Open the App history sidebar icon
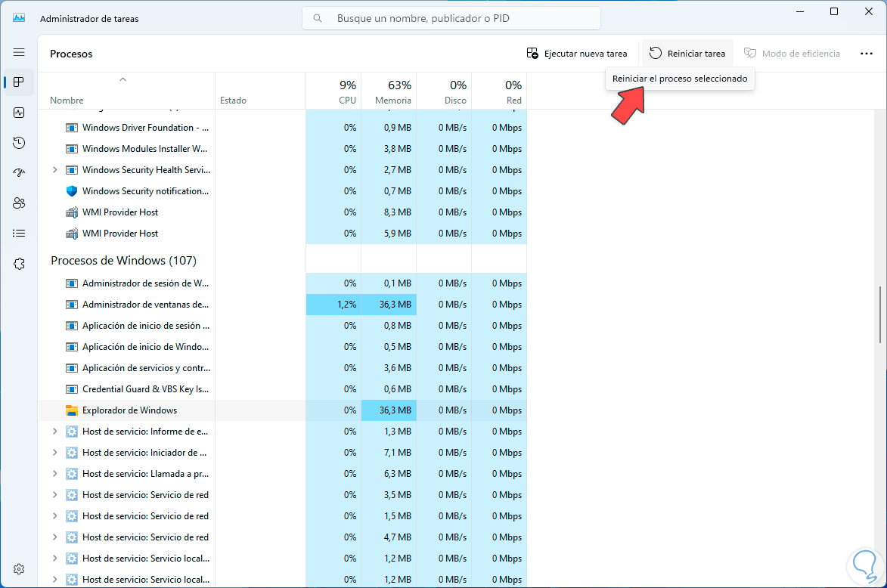This screenshot has height=588, width=887. 19,143
